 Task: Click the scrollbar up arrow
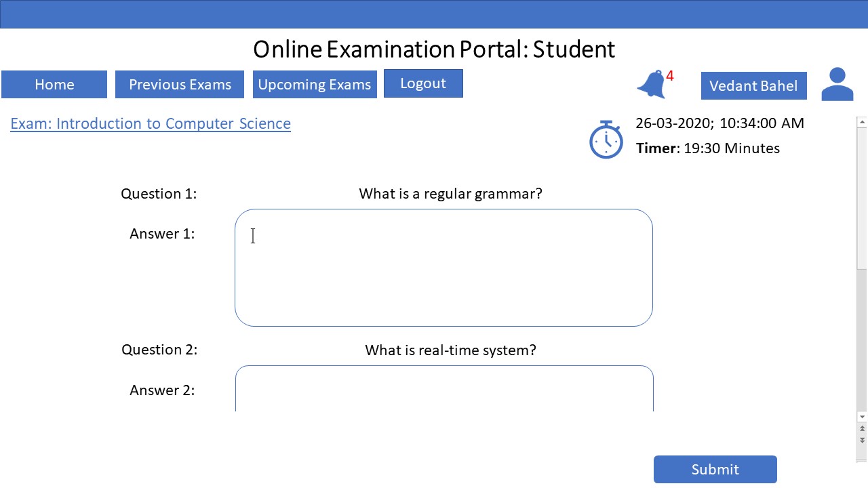(862, 123)
